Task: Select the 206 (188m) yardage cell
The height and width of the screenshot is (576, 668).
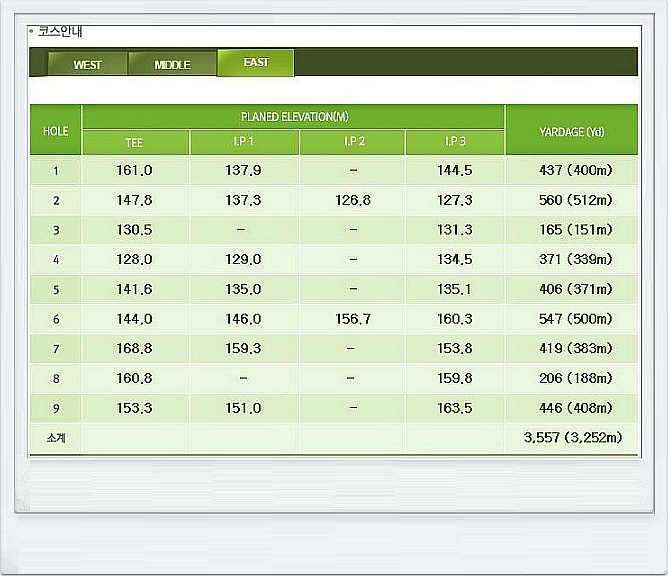Action: click(x=575, y=379)
